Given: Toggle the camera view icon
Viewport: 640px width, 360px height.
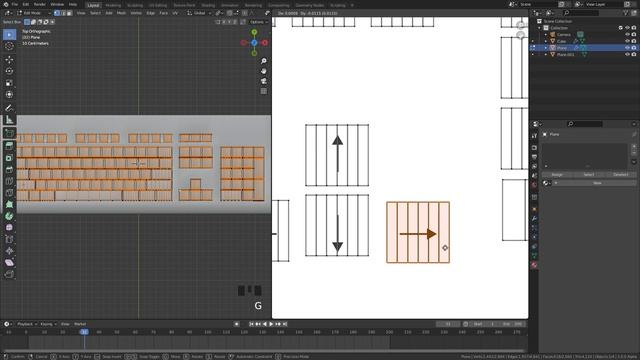Looking at the screenshot, I should 264,81.
